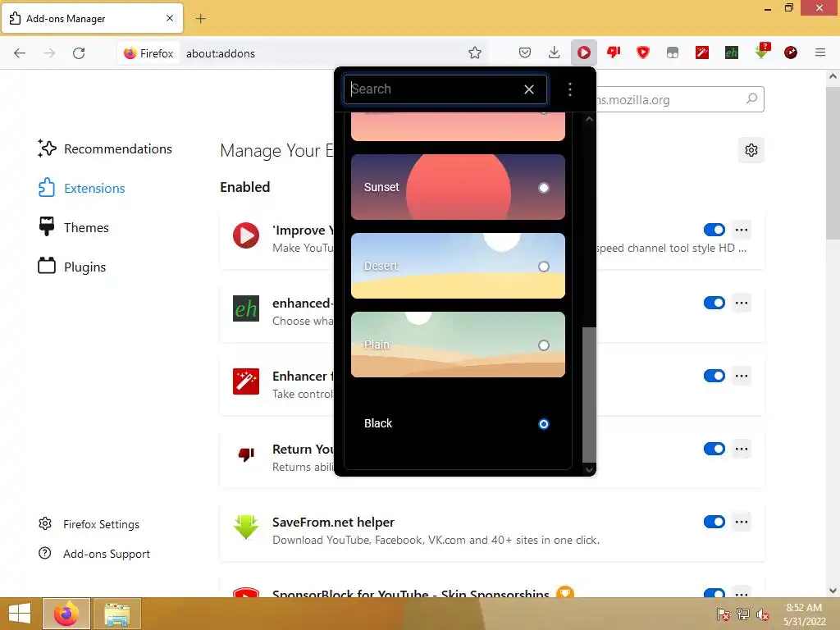Switch to the Add-ons Manager tab

point(92,19)
